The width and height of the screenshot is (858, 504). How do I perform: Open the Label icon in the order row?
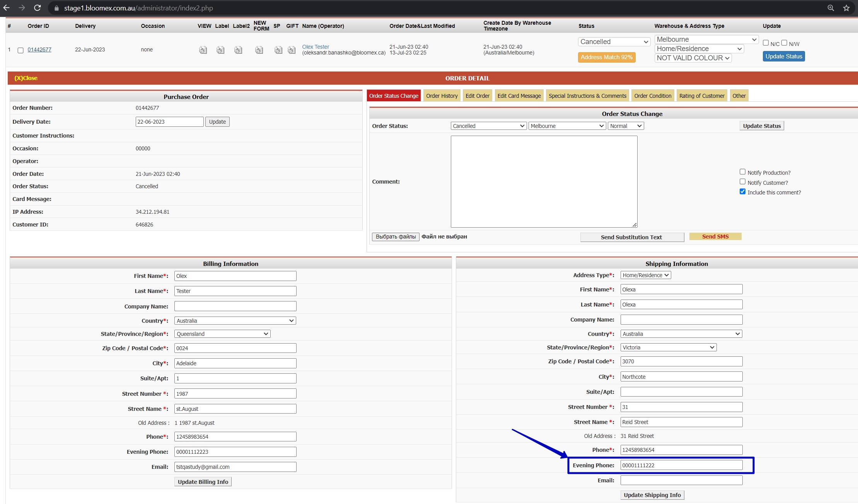pos(220,50)
